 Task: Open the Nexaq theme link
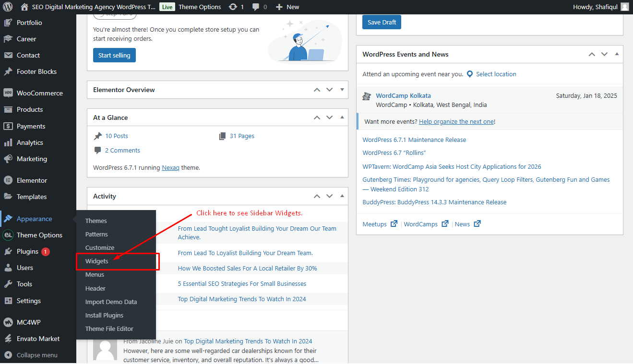170,168
